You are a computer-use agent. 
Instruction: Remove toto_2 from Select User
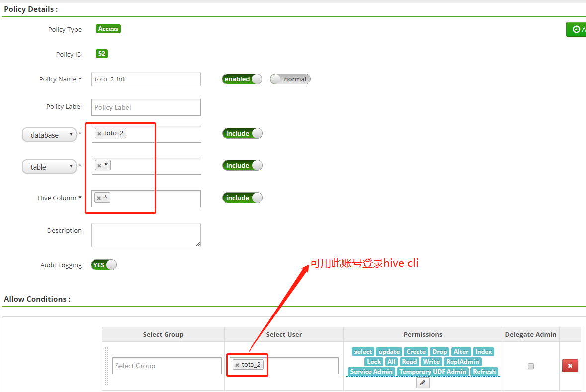pyautogui.click(x=237, y=365)
